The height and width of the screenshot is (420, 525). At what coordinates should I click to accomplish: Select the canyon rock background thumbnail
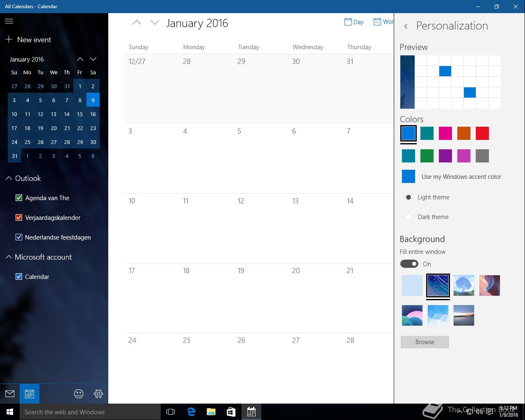point(490,285)
